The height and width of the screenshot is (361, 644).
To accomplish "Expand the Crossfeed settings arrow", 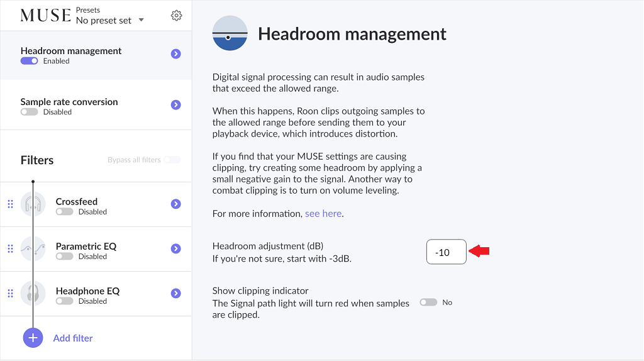I will pos(176,204).
